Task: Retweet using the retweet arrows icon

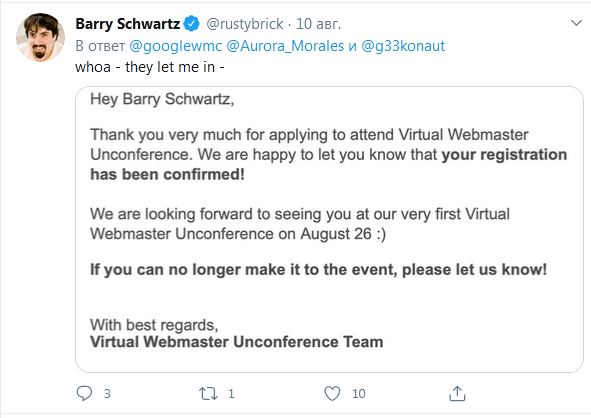Action: click(208, 394)
